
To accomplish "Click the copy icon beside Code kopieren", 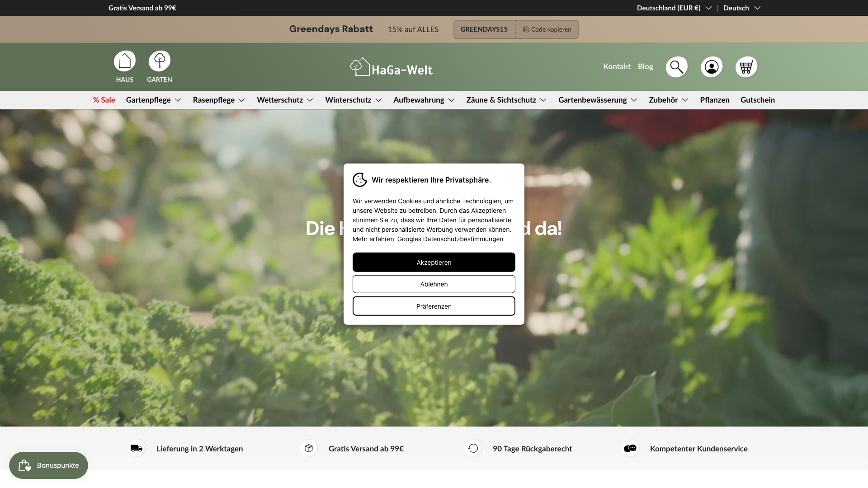I will pyautogui.click(x=526, y=29).
